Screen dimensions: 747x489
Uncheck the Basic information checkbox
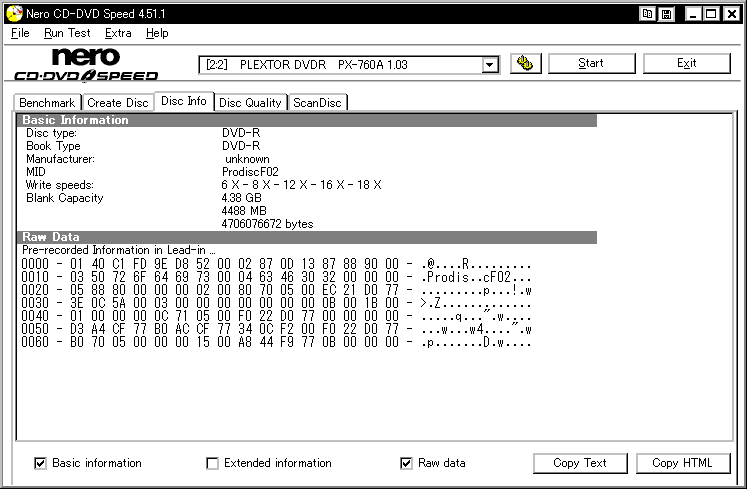pos(40,463)
